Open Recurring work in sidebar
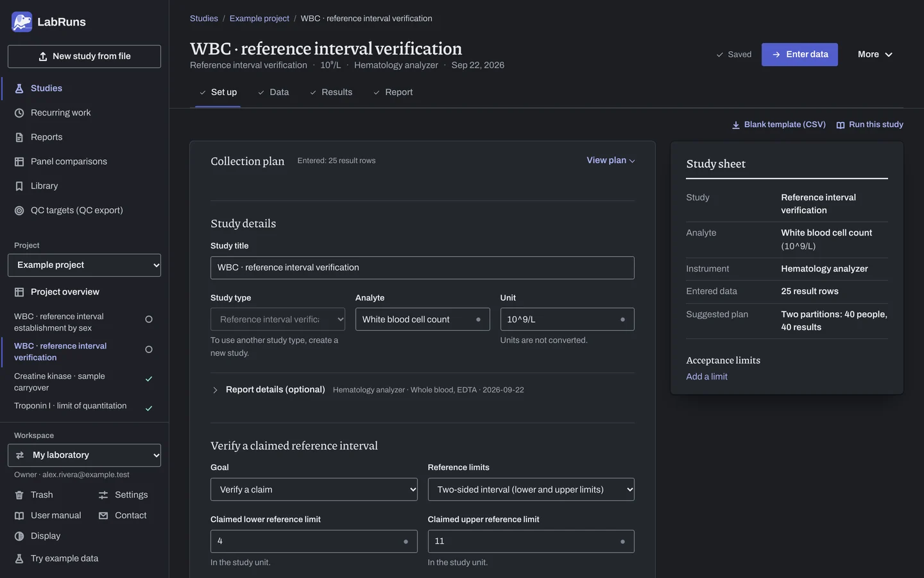This screenshot has height=578, width=924. point(61,113)
